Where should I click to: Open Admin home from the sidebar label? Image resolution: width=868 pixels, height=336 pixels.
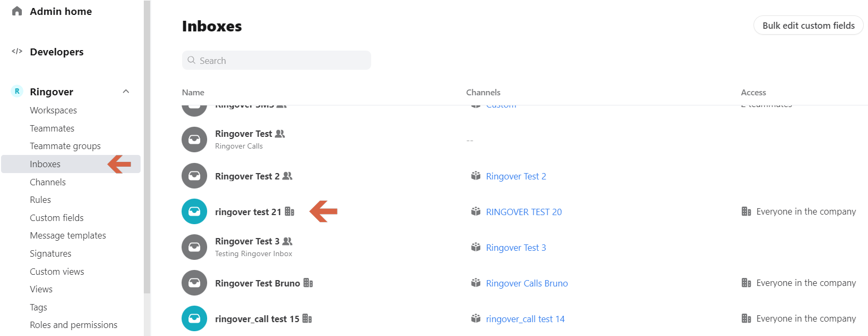[61, 11]
